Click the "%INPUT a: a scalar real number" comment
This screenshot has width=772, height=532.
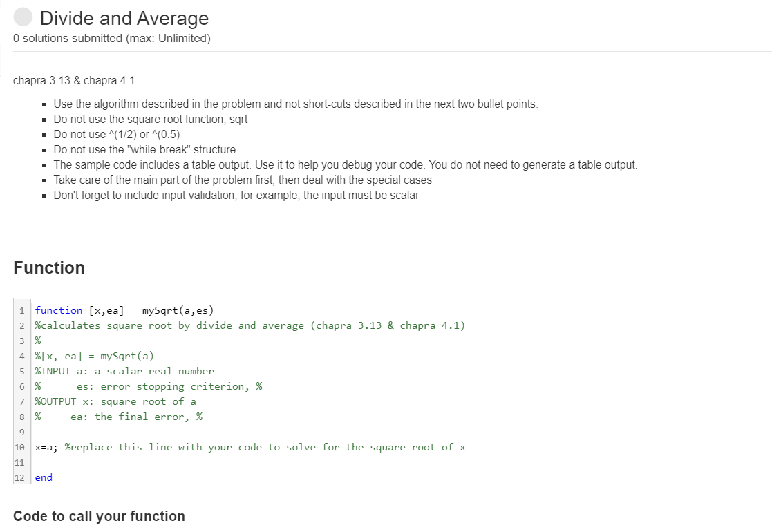point(123,370)
